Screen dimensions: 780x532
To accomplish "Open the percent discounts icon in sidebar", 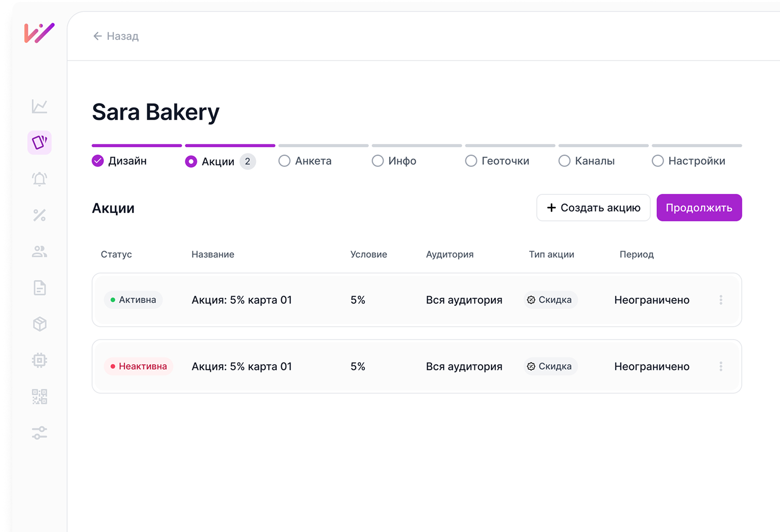I will coord(39,215).
